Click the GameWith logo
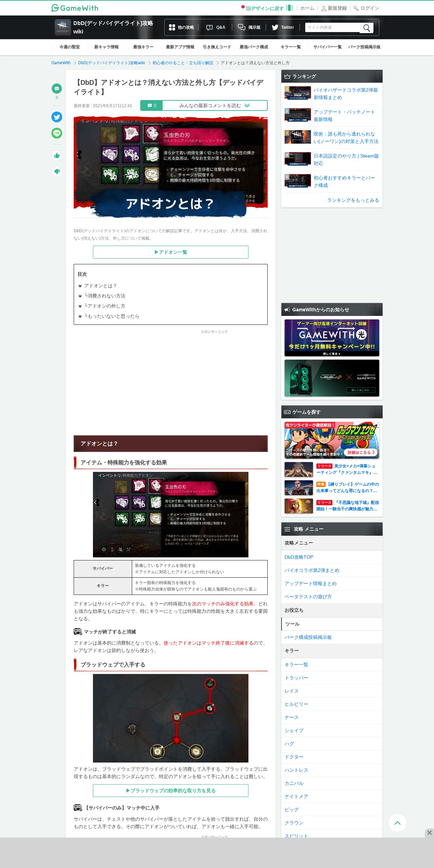This screenshot has width=434, height=868. (75, 8)
